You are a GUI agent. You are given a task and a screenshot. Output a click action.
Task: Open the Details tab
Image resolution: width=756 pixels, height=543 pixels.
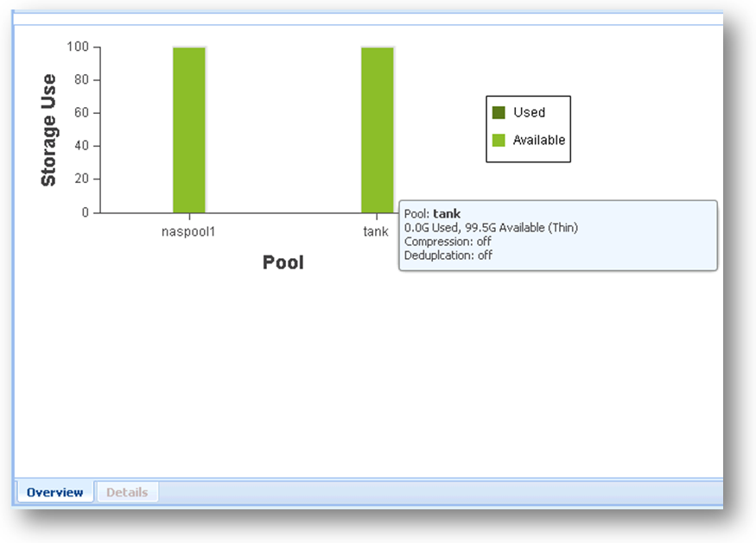coord(127,493)
